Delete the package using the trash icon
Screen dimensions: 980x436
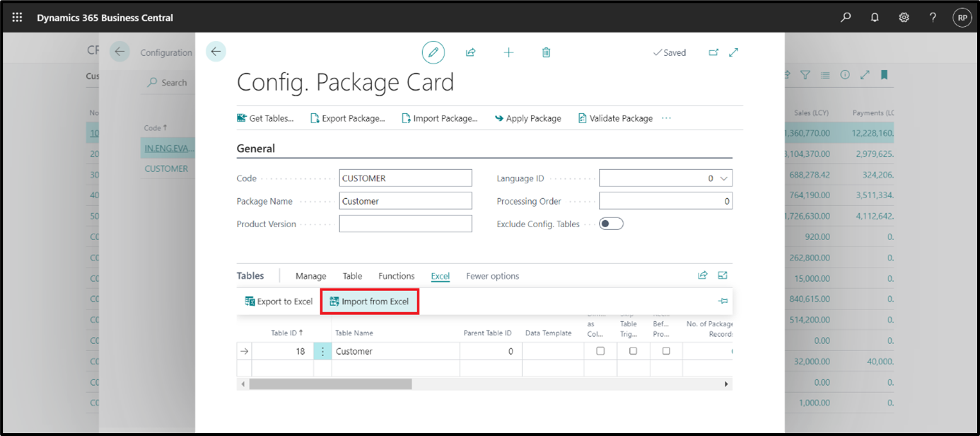[546, 52]
